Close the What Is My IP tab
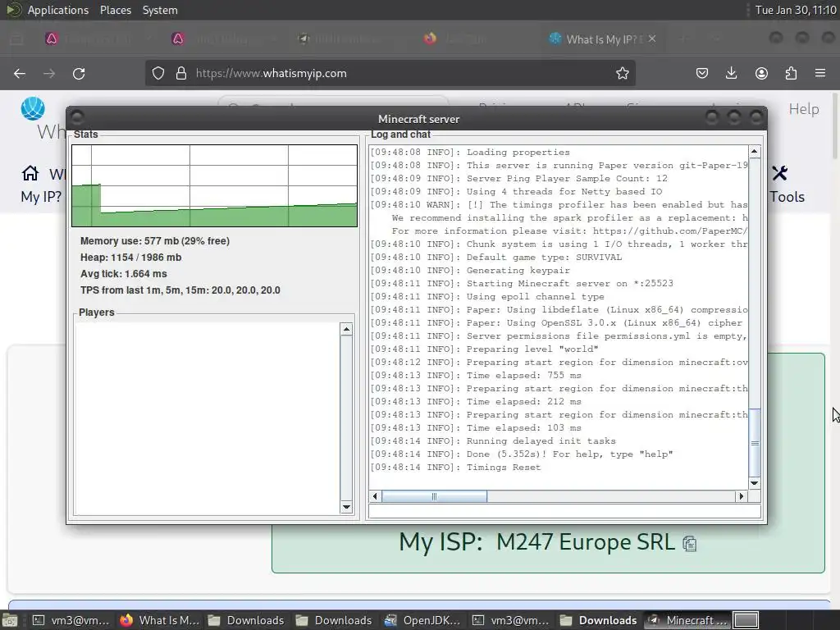The width and height of the screenshot is (840, 630). tap(652, 39)
